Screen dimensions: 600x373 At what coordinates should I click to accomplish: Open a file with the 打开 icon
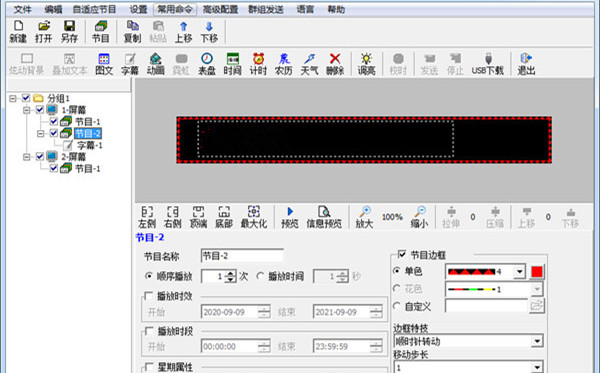click(x=44, y=31)
